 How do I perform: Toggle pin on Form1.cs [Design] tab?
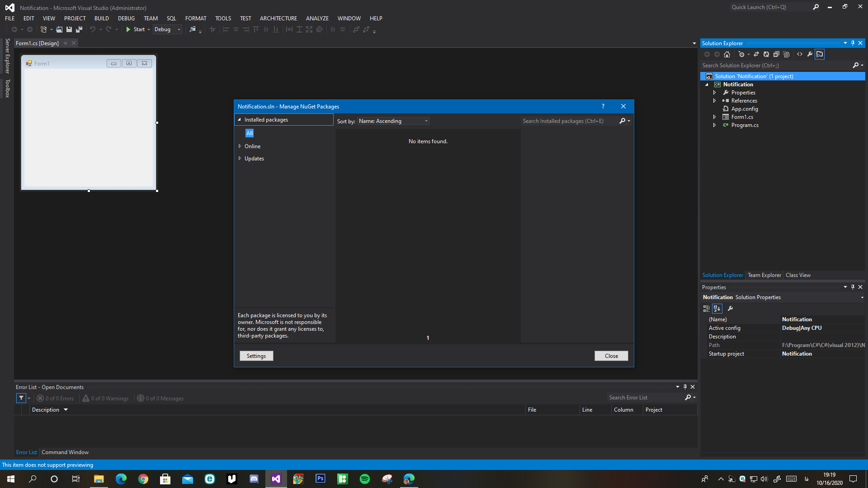(66, 43)
